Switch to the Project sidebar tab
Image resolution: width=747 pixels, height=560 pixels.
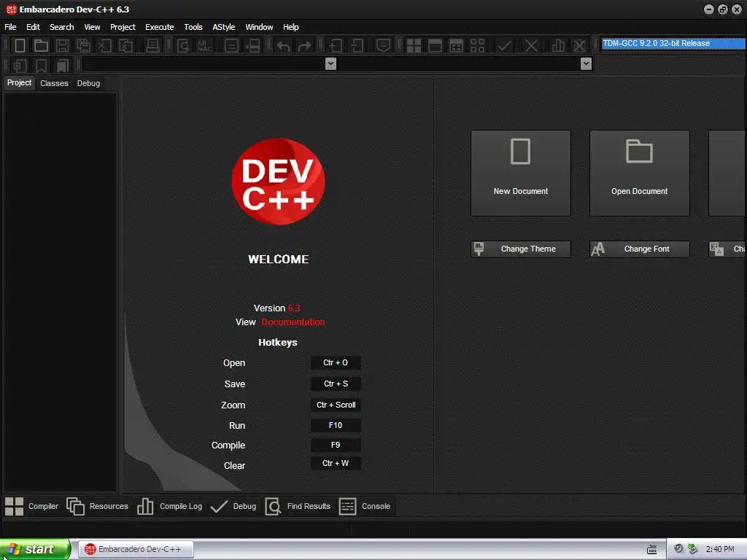[19, 83]
